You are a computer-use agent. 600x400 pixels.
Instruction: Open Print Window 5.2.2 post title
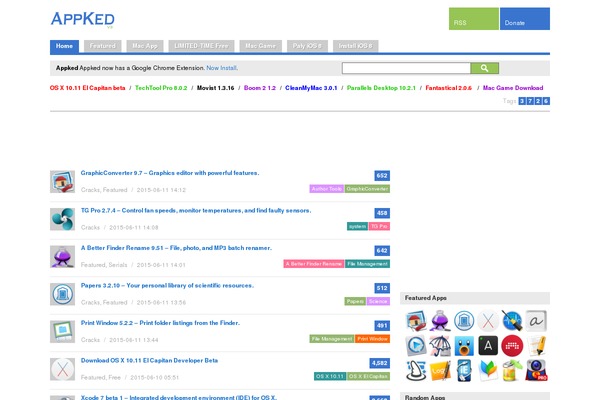point(160,323)
